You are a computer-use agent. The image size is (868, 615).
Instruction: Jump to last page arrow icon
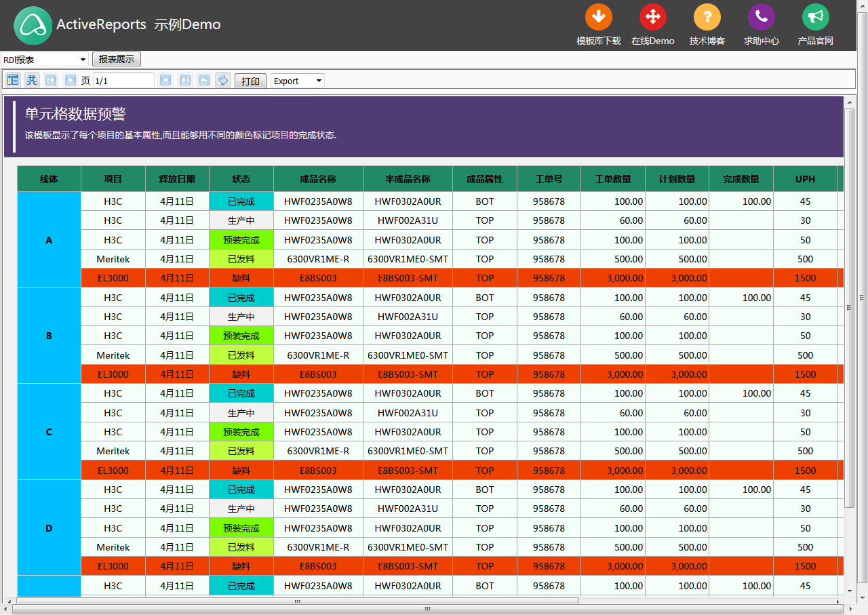click(x=184, y=81)
